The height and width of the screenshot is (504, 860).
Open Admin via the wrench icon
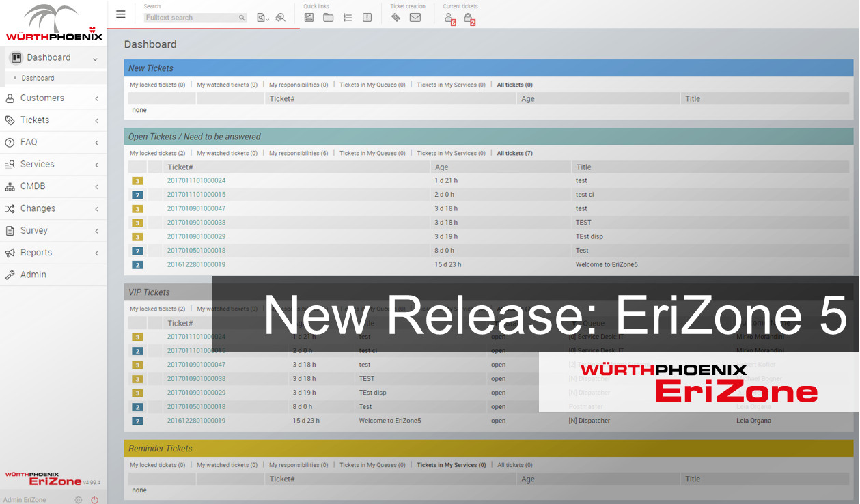[x=10, y=275]
